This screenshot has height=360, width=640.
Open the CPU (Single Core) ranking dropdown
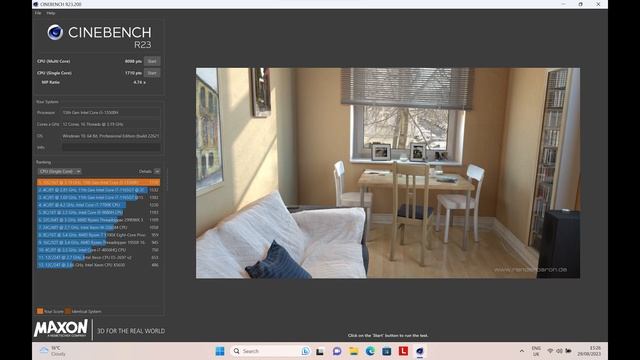point(60,171)
